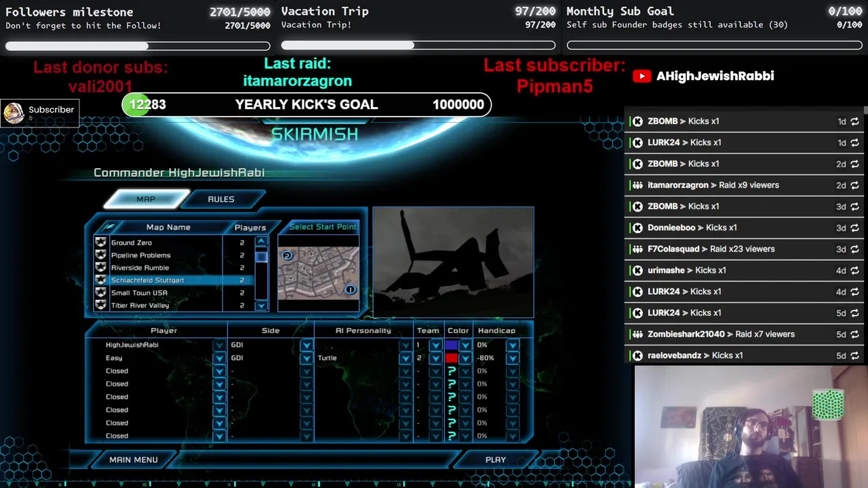
Task: Click the streamer webcam feed
Action: coord(751,427)
